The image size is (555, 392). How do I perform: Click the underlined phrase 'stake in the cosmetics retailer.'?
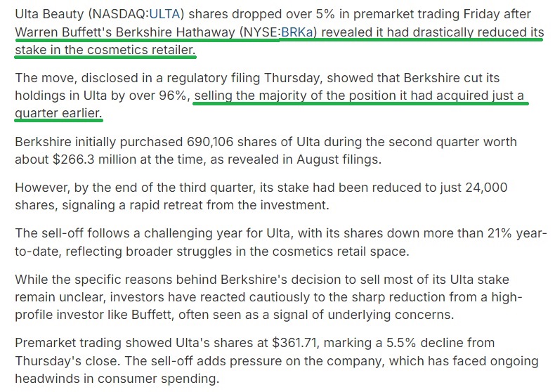(105, 50)
